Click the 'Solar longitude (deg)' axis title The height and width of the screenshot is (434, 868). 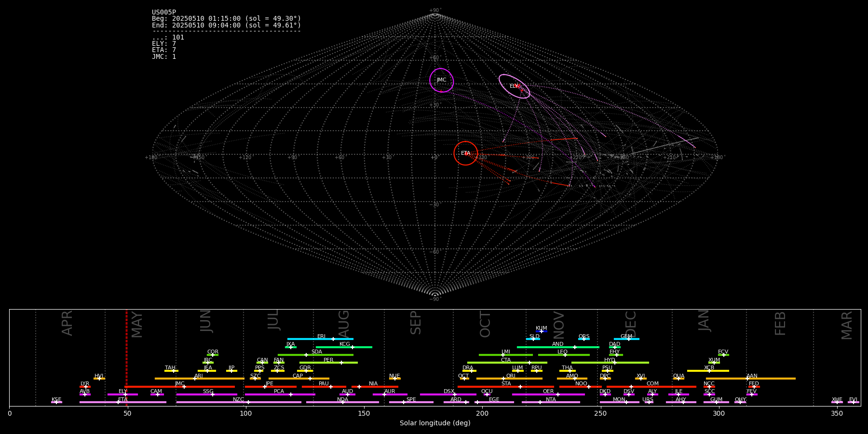click(x=435, y=423)
